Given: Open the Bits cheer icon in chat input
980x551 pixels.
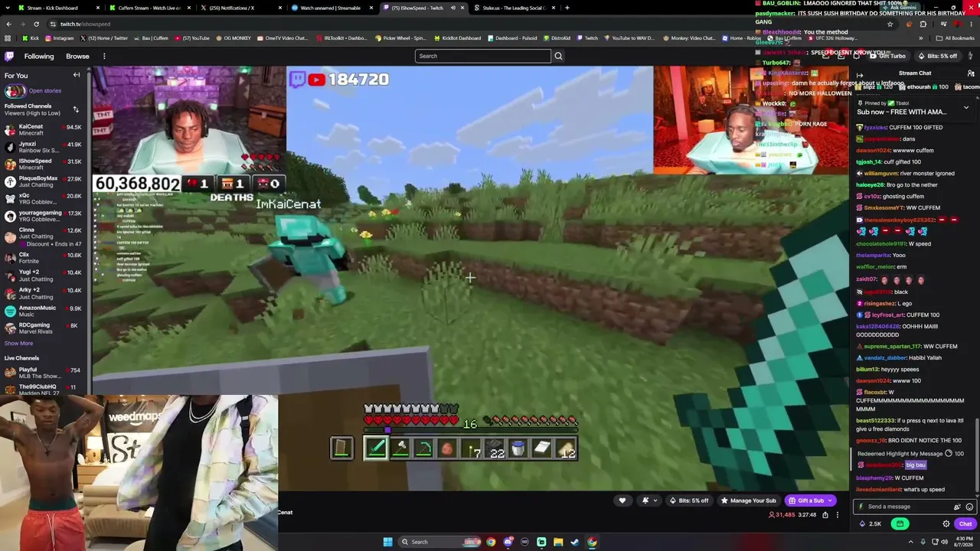Looking at the screenshot, I should [x=957, y=507].
